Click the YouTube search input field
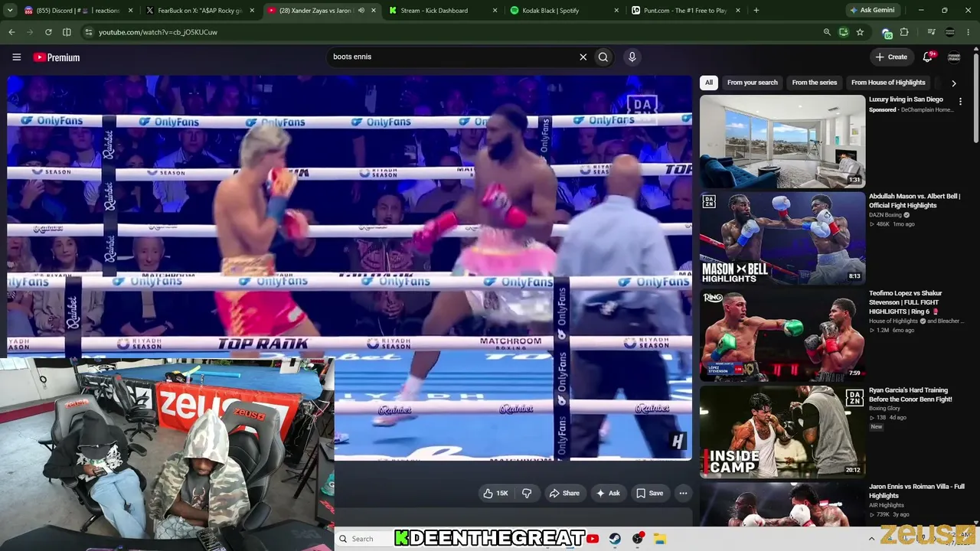This screenshot has height=551, width=980. (x=452, y=57)
